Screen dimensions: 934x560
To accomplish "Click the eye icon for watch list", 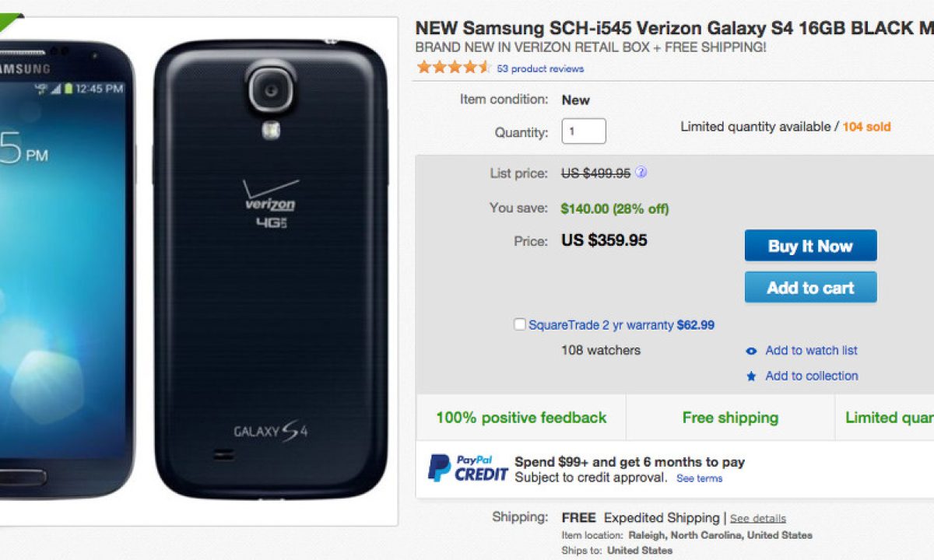I will (x=751, y=351).
